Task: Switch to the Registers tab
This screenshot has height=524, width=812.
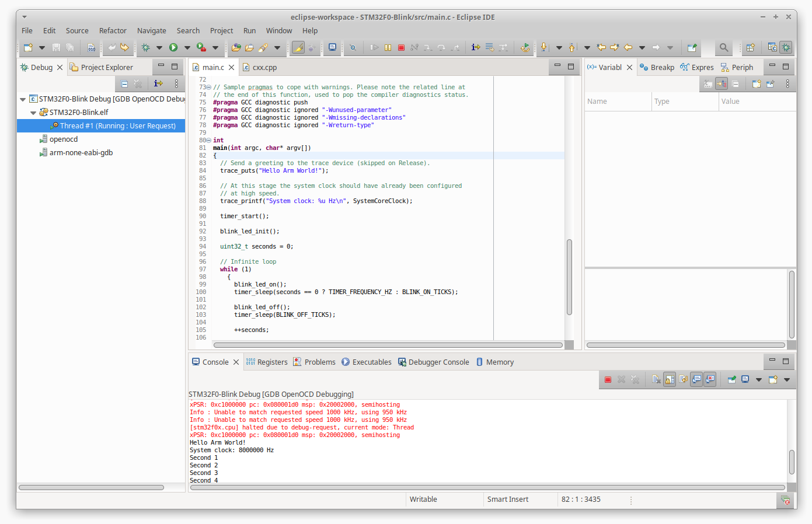Action: pos(267,362)
